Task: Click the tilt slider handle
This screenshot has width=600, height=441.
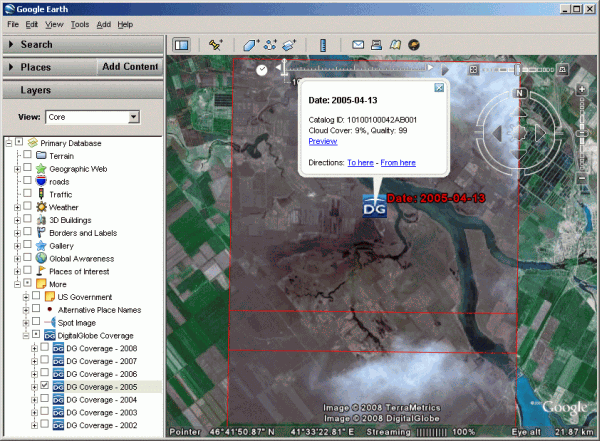Action: (517, 70)
